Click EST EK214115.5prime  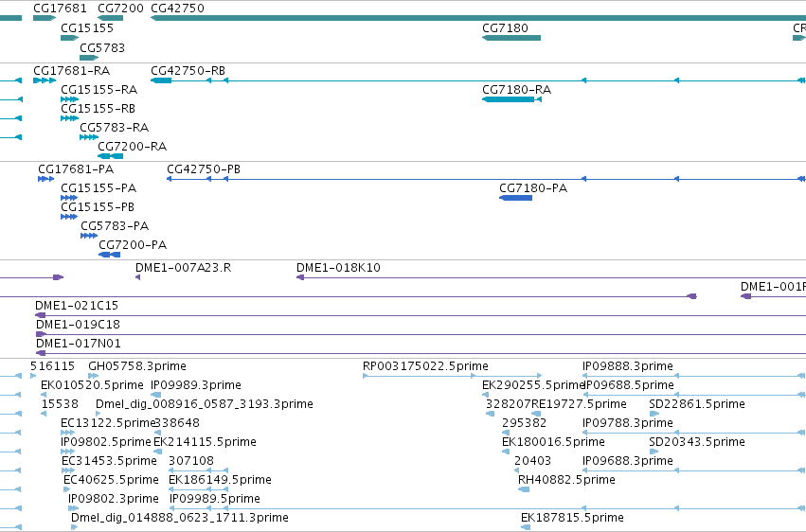coord(158,452)
